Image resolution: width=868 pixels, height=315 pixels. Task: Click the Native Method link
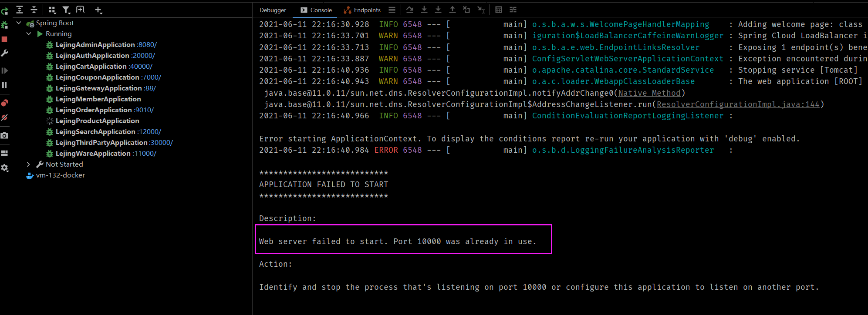click(x=649, y=93)
